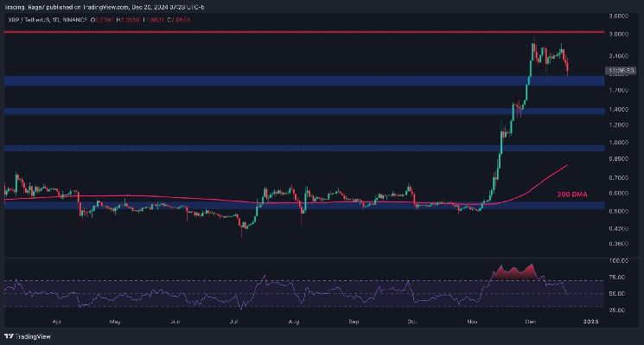This screenshot has height=345, width=644.
Task: Click the 2025 label on time axis
Action: 591,322
